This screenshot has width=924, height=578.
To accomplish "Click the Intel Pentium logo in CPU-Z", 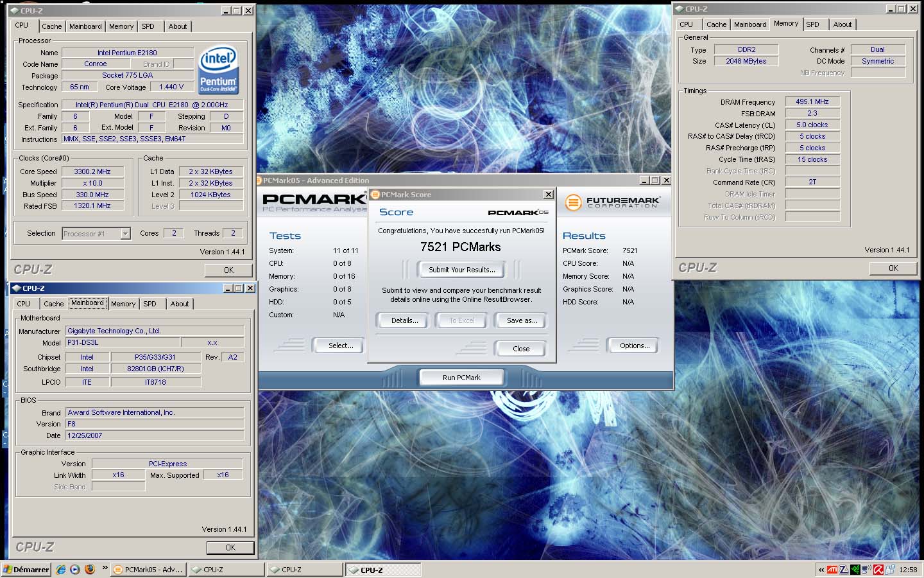I will pos(218,69).
